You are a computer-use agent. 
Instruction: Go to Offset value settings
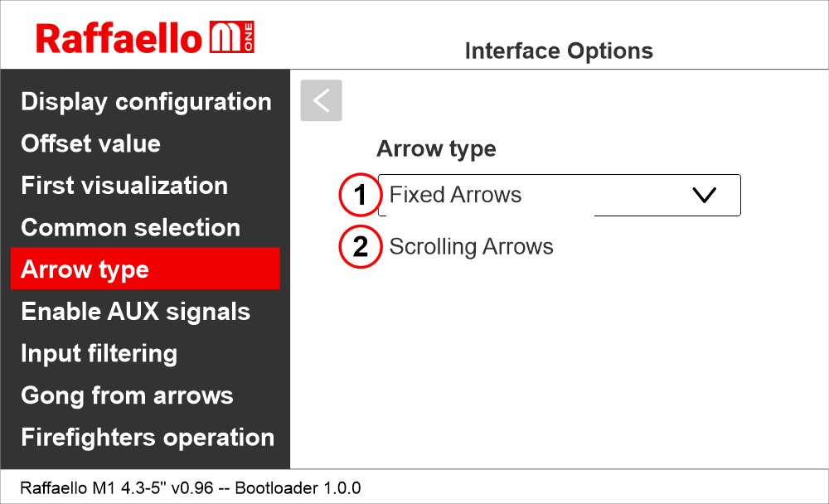tap(91, 143)
